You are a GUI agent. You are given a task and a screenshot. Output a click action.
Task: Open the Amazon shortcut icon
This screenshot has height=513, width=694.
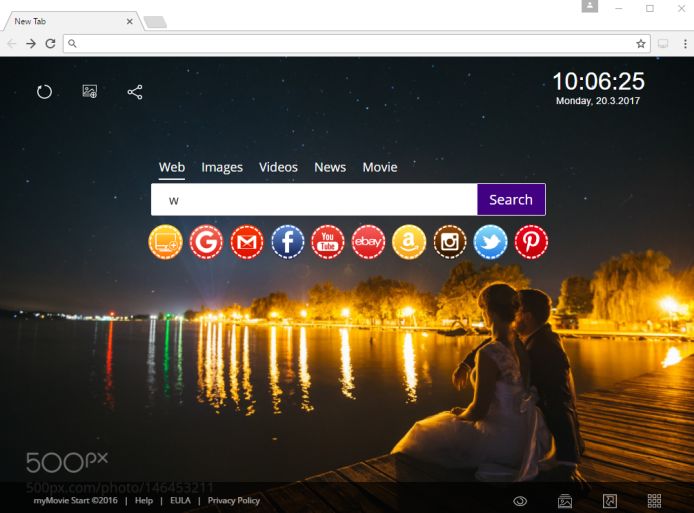coord(409,242)
